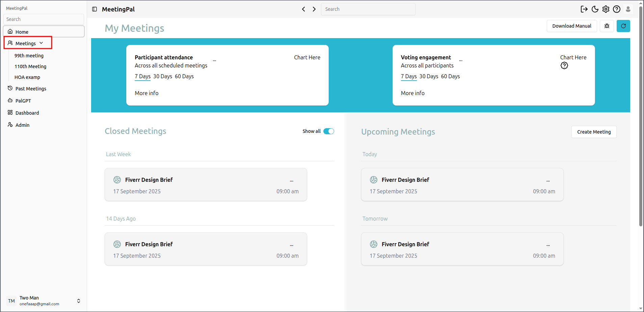Image resolution: width=644 pixels, height=312 pixels.
Task: Go to Past Meetings in sidebar
Action: pos(30,88)
